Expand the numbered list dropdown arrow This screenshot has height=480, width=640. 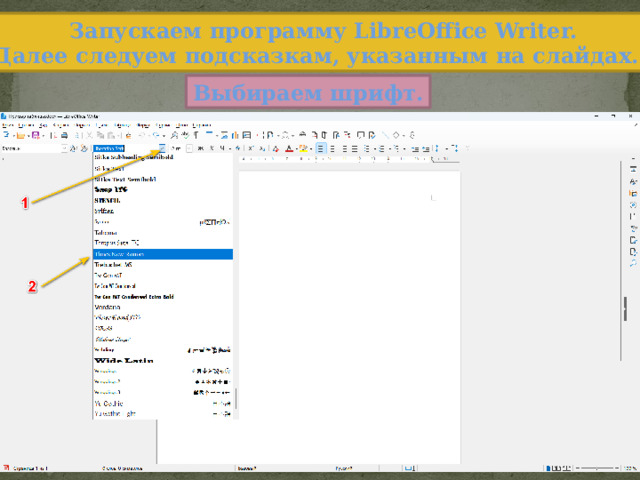point(390,149)
